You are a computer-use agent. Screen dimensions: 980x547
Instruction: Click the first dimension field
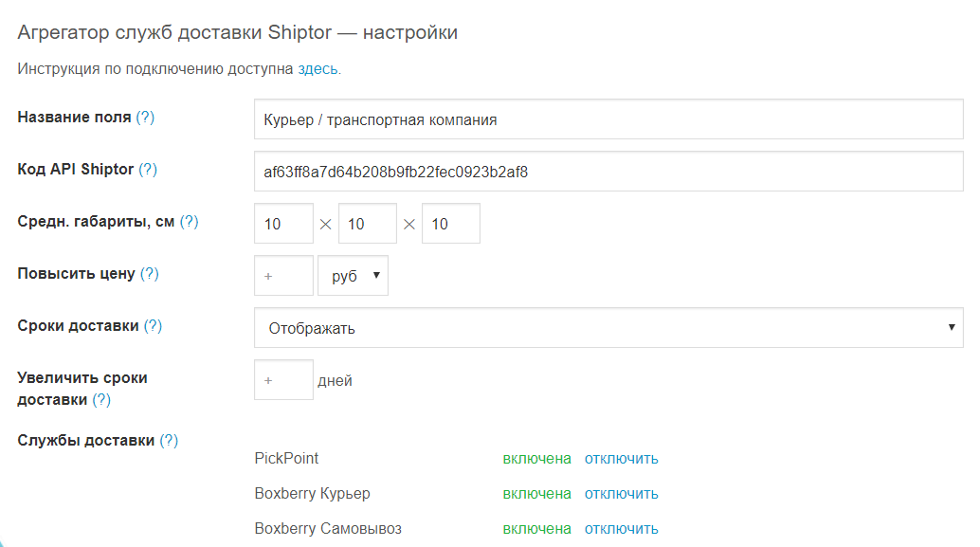283,223
